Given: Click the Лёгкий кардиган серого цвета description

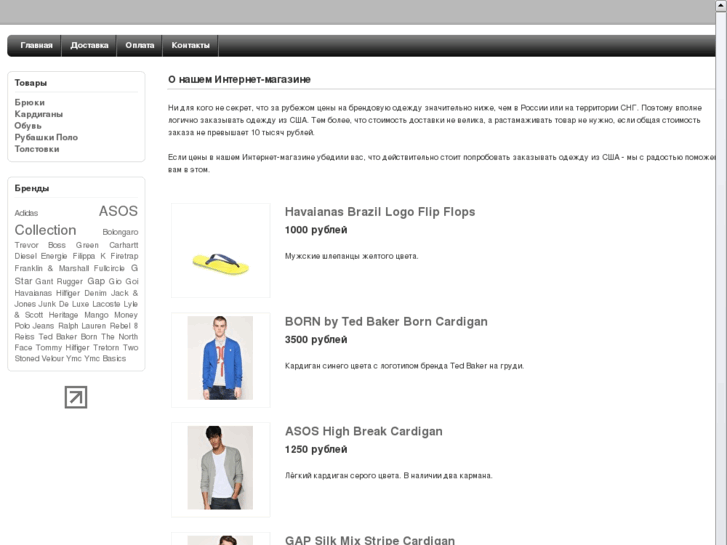Looking at the screenshot, I should [389, 476].
